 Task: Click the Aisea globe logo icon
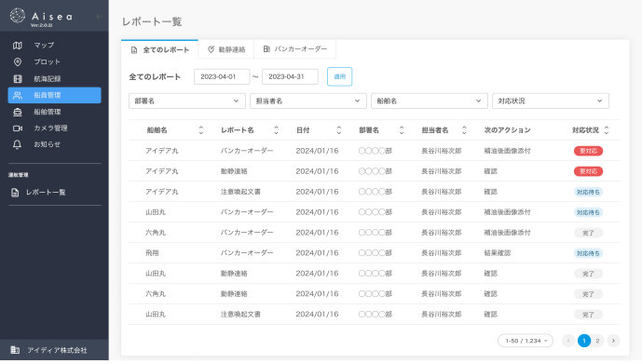(x=18, y=16)
